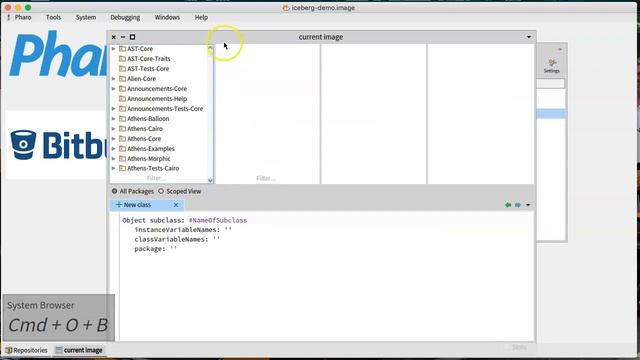Click the instanceVariableNames: line in editor
The width and height of the screenshot is (640, 360).
pos(183,229)
